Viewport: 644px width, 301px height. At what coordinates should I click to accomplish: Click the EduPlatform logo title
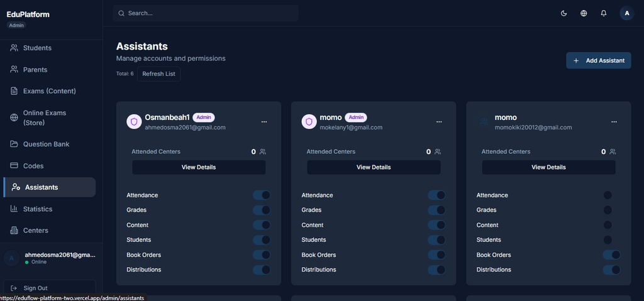(28, 14)
